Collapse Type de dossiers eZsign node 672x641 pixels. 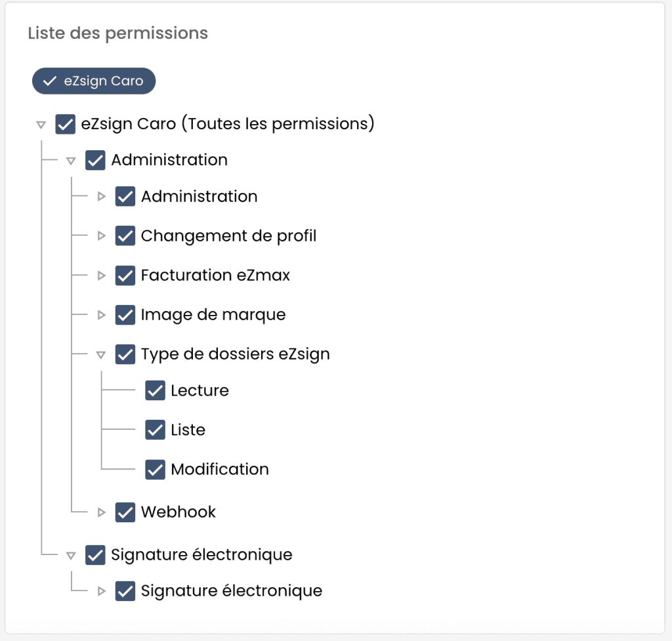pyautogui.click(x=101, y=354)
